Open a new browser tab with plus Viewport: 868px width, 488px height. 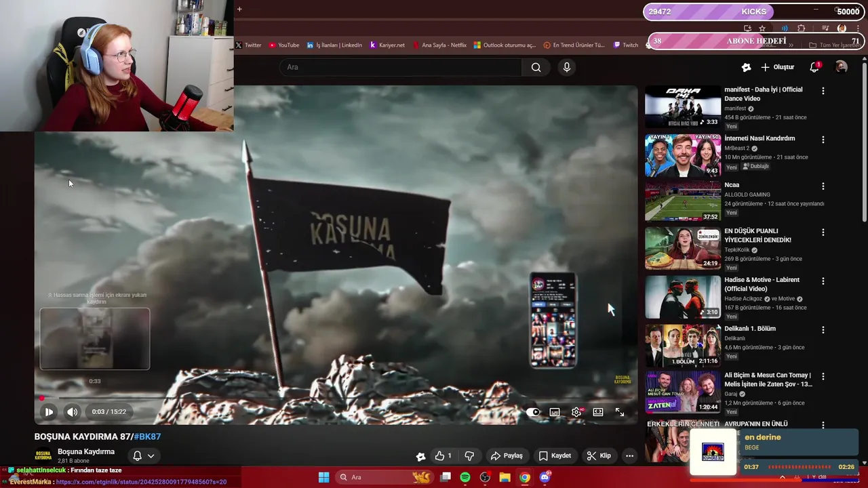[239, 9]
